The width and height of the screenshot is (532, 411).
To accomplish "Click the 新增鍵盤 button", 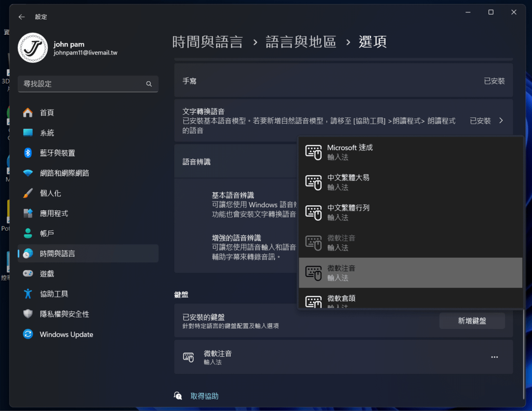I will pos(472,321).
